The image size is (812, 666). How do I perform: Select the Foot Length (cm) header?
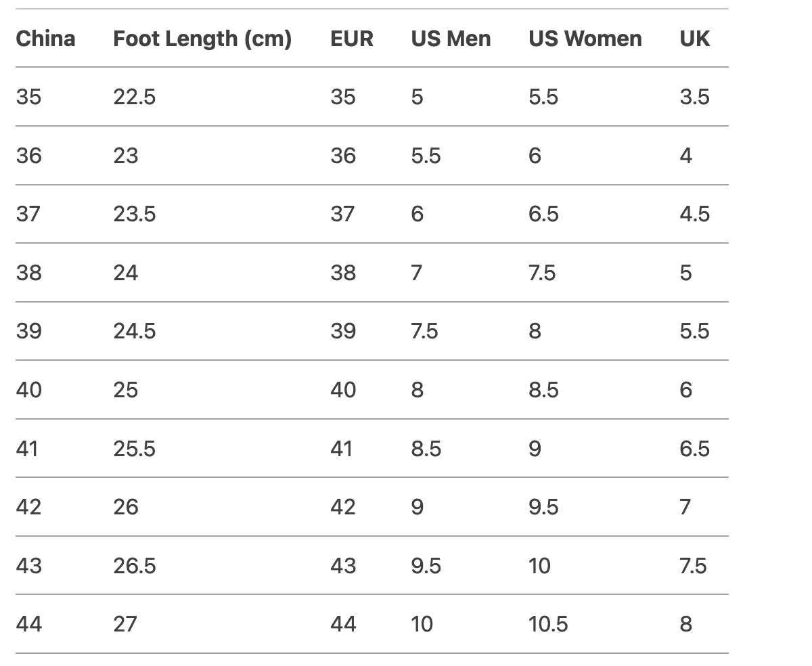click(202, 39)
